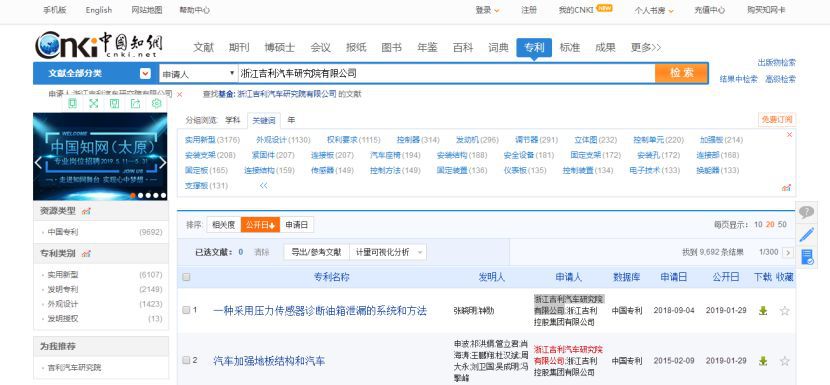
Task: Open the 登录 login dropdown
Action: point(487,10)
